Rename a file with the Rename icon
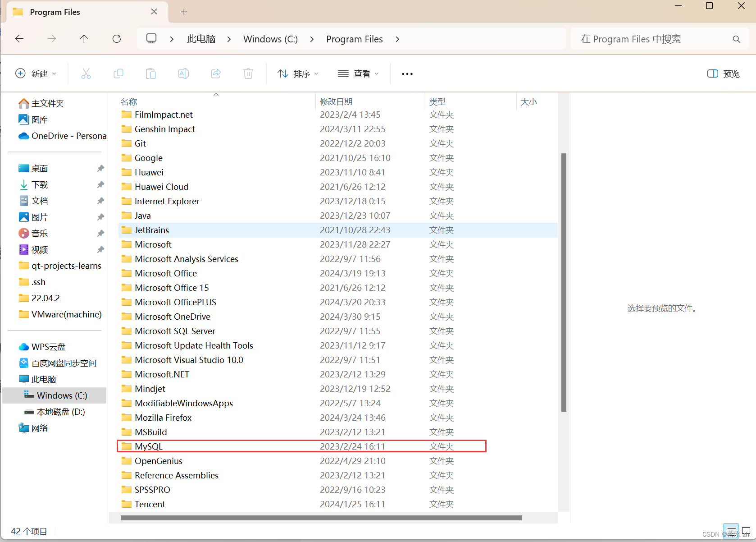This screenshot has width=756, height=542. point(183,73)
